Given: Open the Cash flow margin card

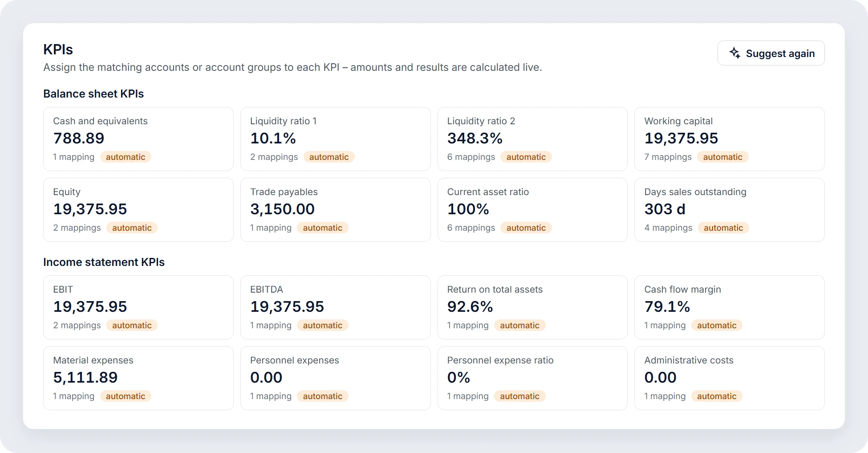Looking at the screenshot, I should 730,307.
